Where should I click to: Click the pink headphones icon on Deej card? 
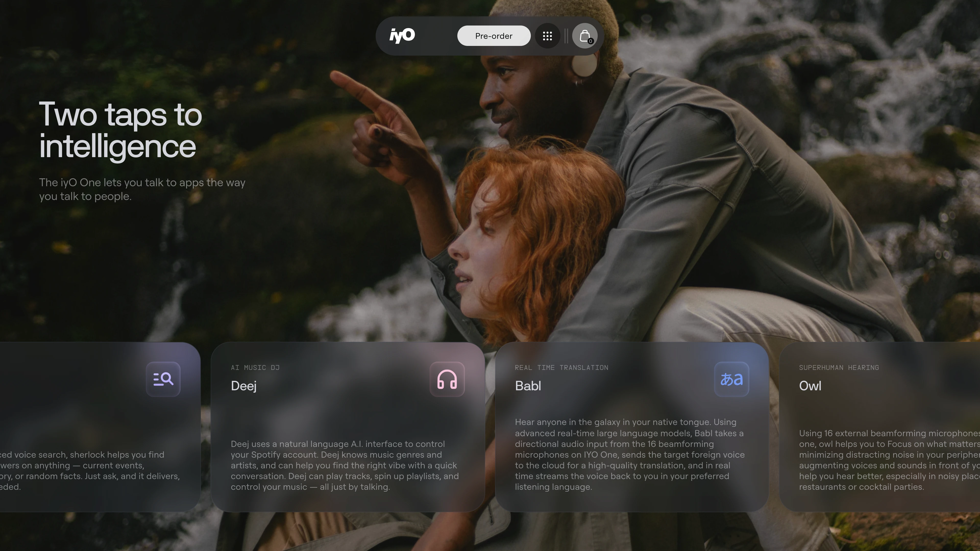click(x=447, y=379)
